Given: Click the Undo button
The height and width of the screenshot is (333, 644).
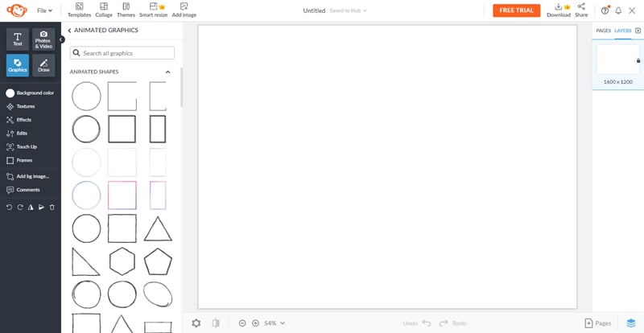Looking at the screenshot, I should coord(416,323).
